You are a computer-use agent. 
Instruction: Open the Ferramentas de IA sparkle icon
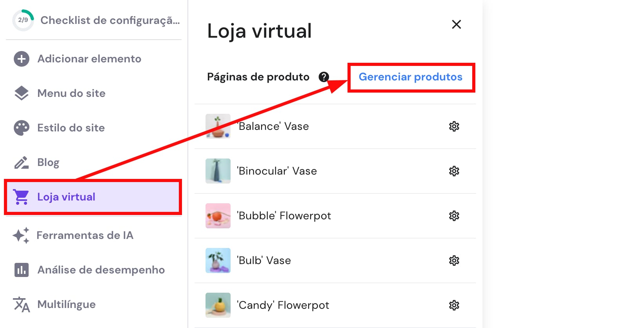(21, 235)
